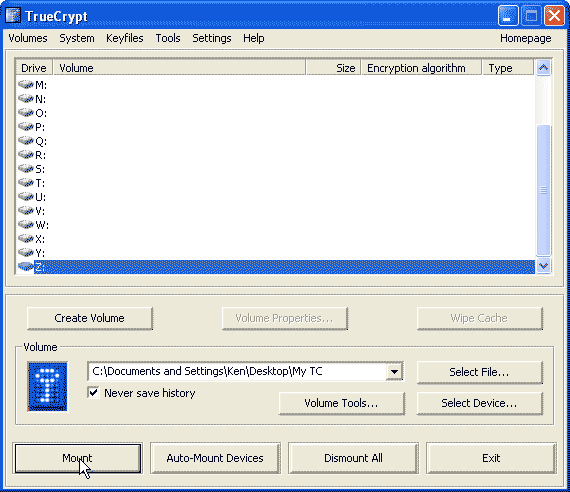
Task: Click the Create Volume button
Action: coord(89,318)
